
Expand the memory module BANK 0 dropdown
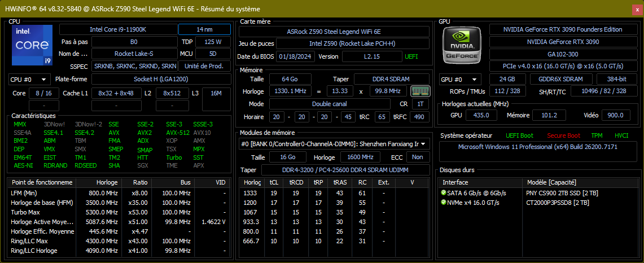coord(334,144)
